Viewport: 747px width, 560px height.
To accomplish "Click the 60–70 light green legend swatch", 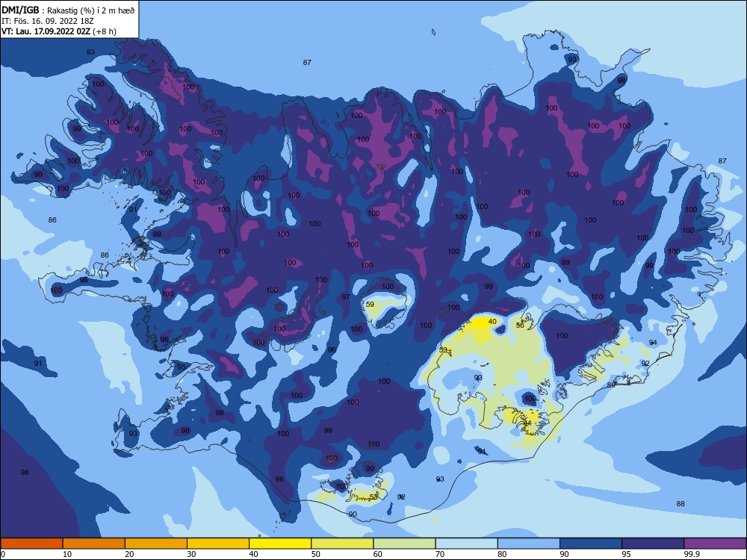I will (404, 544).
